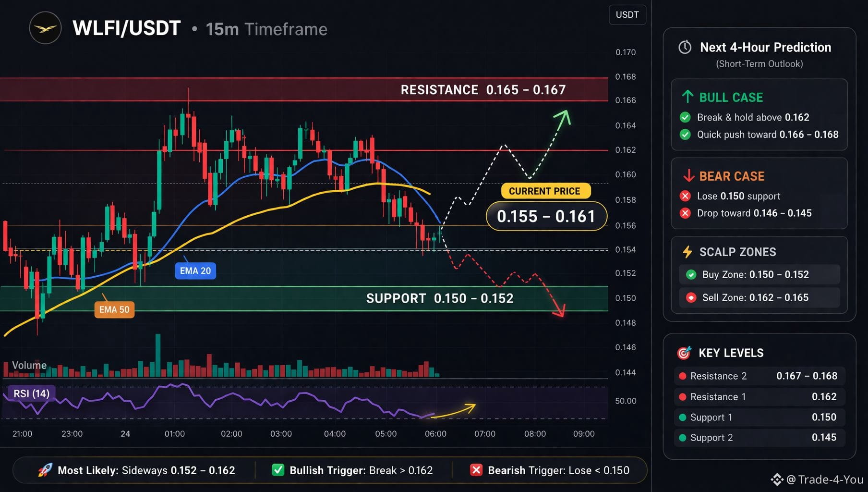
Task: Click the Support 1 value 0.150
Action: click(824, 418)
